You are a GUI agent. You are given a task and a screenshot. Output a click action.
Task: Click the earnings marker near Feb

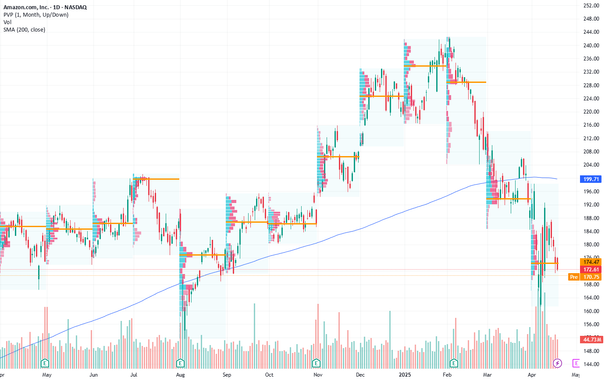tap(454, 363)
